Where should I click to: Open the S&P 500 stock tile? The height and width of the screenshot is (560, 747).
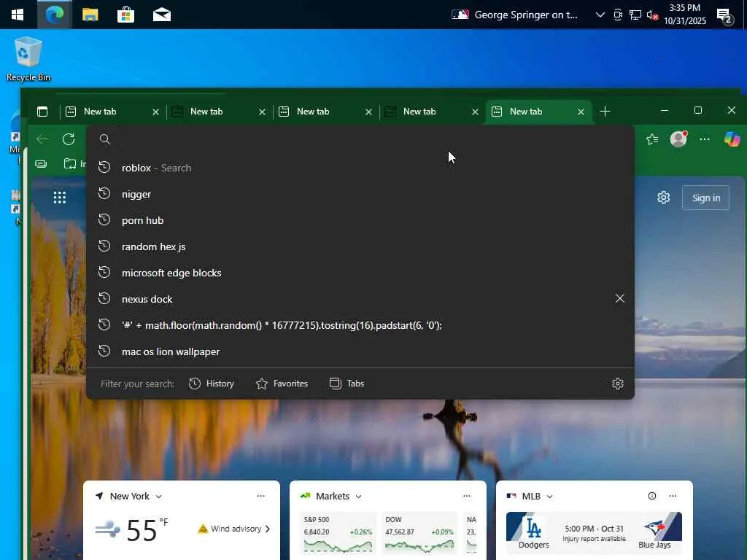coord(338,533)
